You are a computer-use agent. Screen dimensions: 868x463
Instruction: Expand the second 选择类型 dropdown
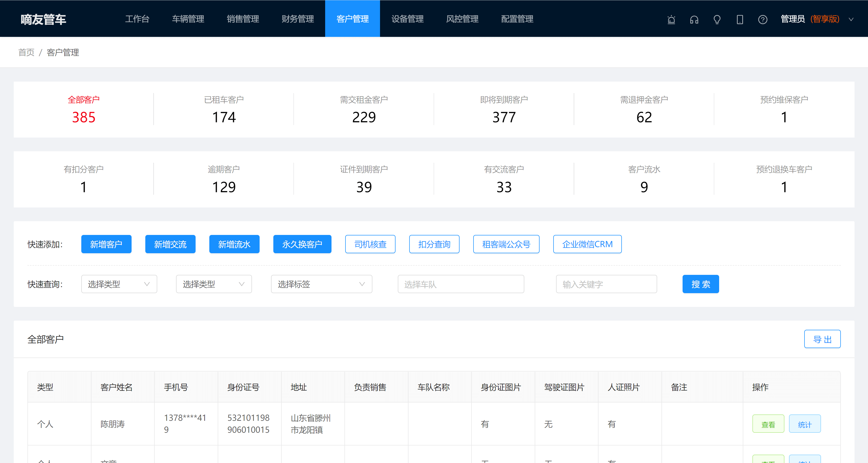214,284
